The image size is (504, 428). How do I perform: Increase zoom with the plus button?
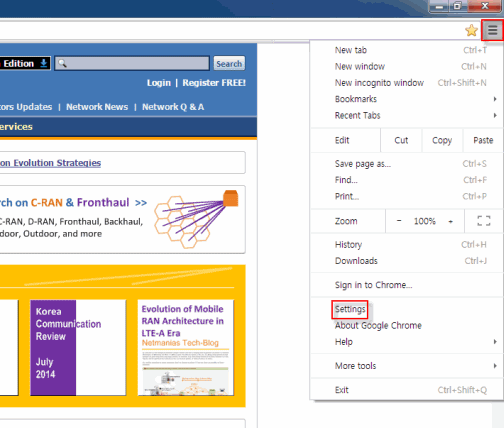click(451, 221)
